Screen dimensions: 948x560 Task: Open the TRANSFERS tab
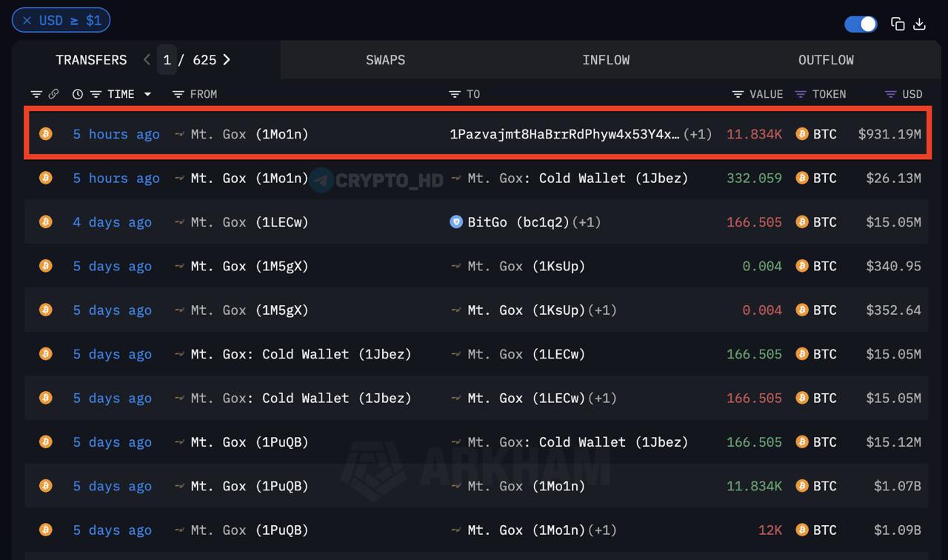(x=91, y=60)
